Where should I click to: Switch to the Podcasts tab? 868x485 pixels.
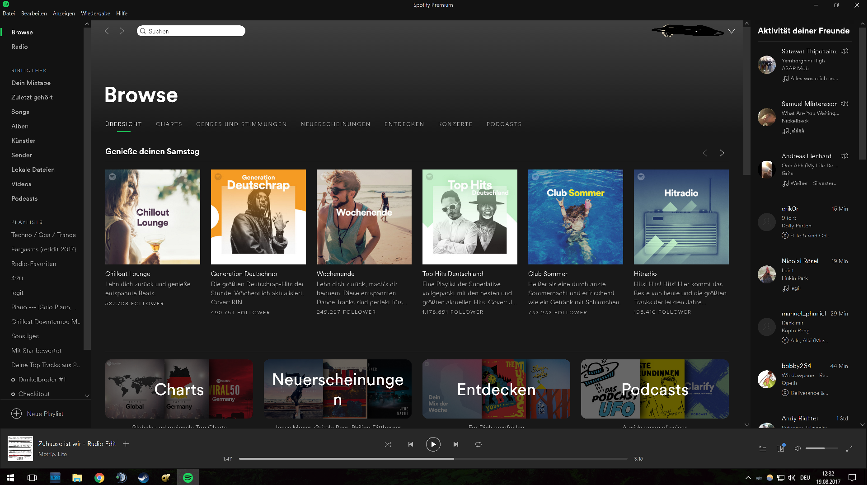point(504,124)
